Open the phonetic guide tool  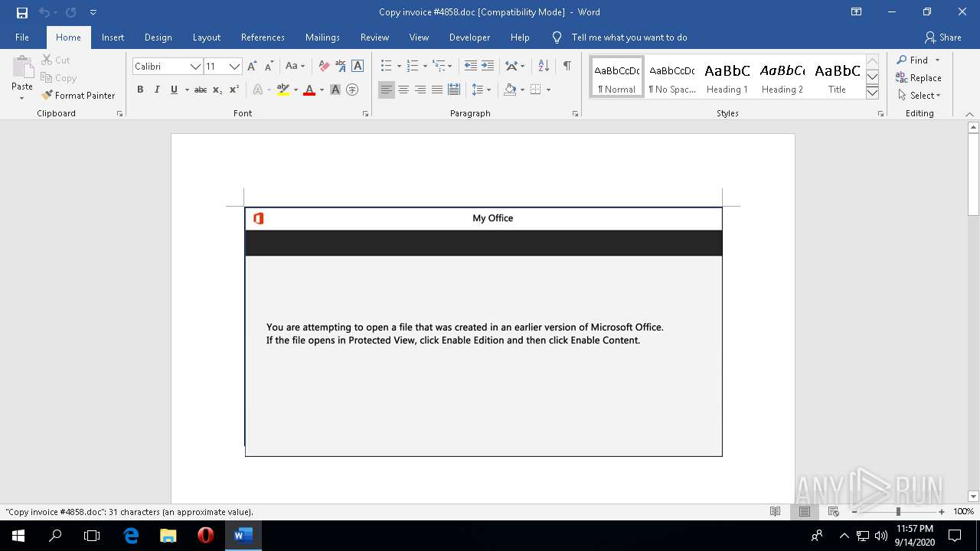pos(341,67)
